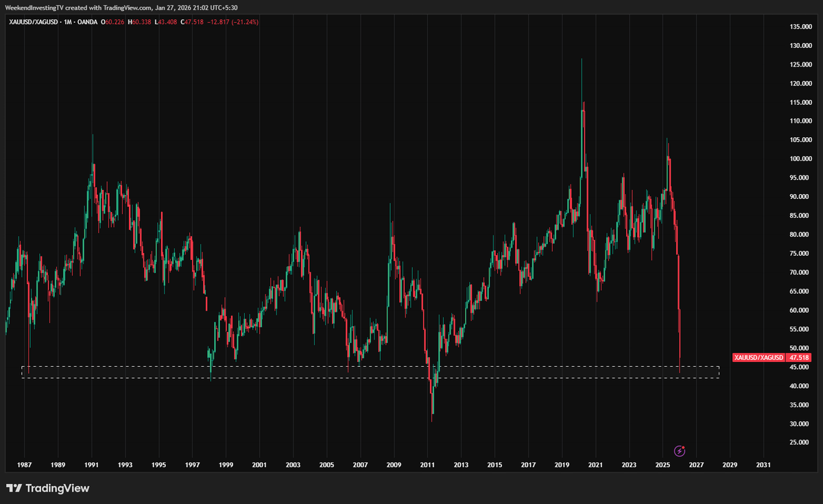Click the low value L43.408
This screenshot has width=823, height=504.
(165, 22)
